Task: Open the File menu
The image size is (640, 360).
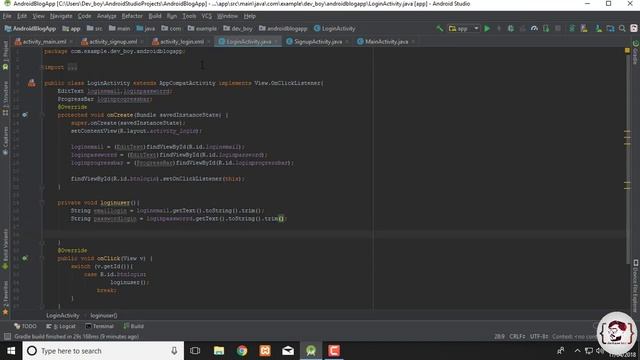Action: (7, 16)
